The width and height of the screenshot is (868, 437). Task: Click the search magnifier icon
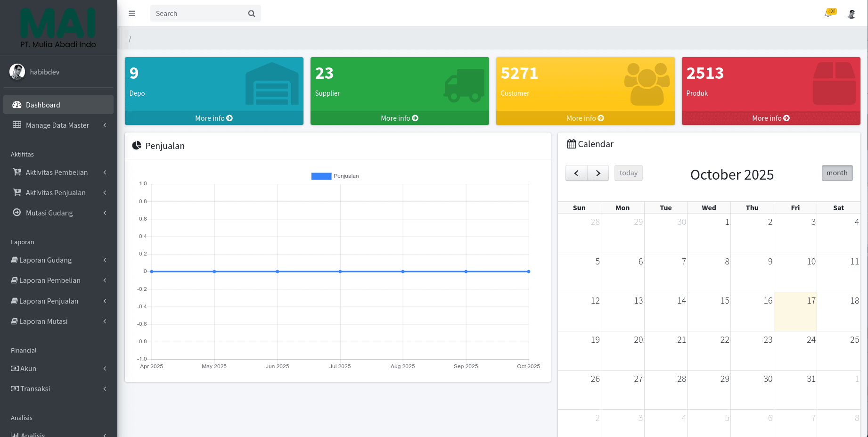252,14
